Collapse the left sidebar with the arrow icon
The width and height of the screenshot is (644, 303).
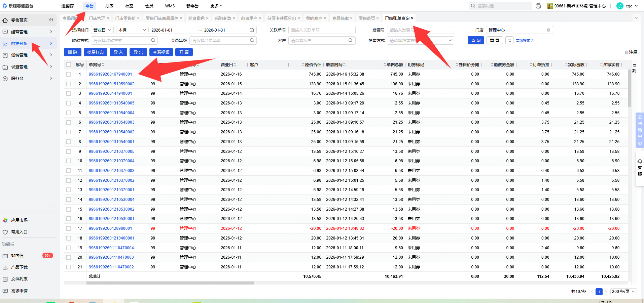click(51, 20)
